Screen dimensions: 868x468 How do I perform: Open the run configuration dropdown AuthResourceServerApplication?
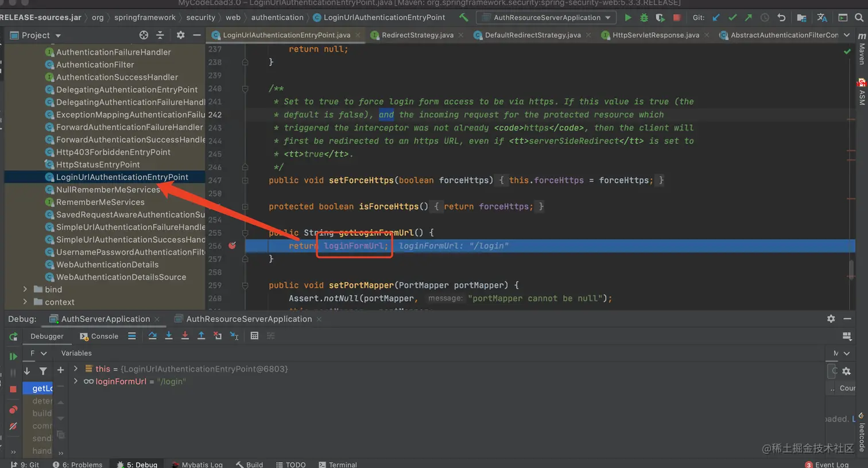546,18
